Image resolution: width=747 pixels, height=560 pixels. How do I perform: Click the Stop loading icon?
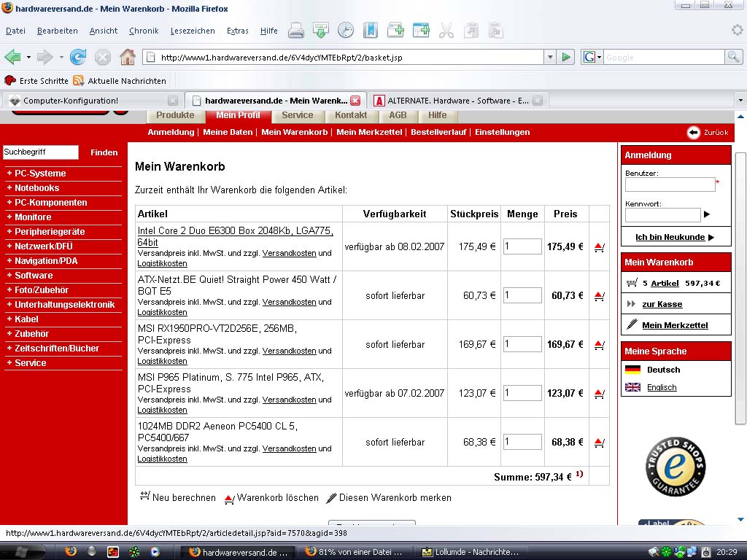[x=102, y=58]
